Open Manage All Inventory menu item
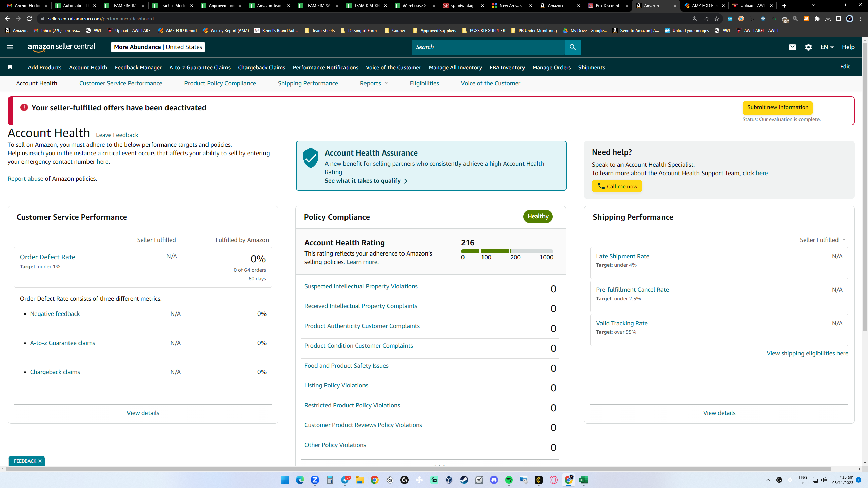Image resolution: width=868 pixels, height=488 pixels. coord(455,67)
